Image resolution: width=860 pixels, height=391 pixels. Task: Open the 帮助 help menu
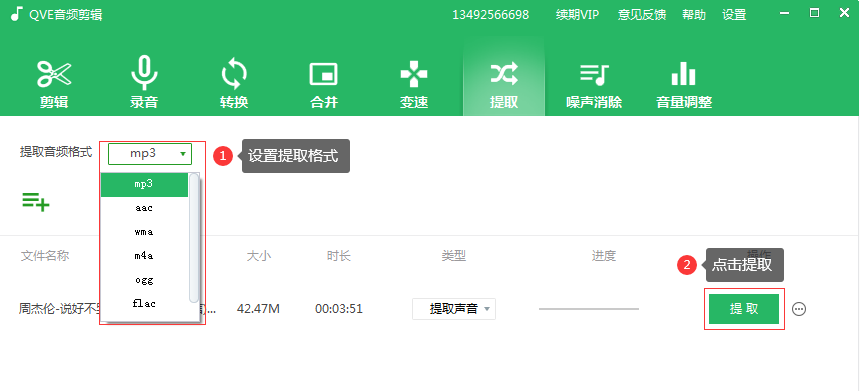point(694,15)
